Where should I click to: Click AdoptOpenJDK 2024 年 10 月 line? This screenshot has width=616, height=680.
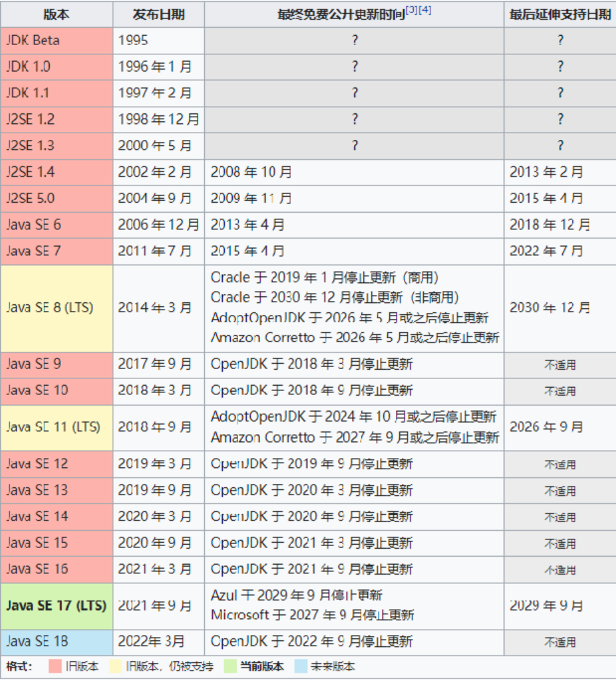pos(353,417)
